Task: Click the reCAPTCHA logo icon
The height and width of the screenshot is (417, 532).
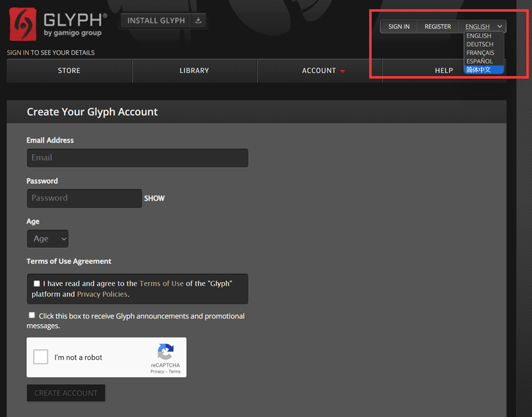Action: point(165,352)
